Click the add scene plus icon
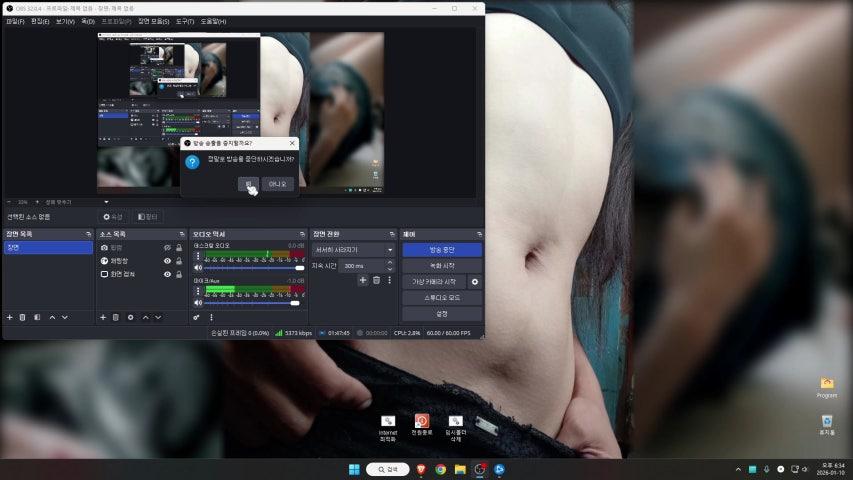Screen dimensions: 853x480 (10, 317)
